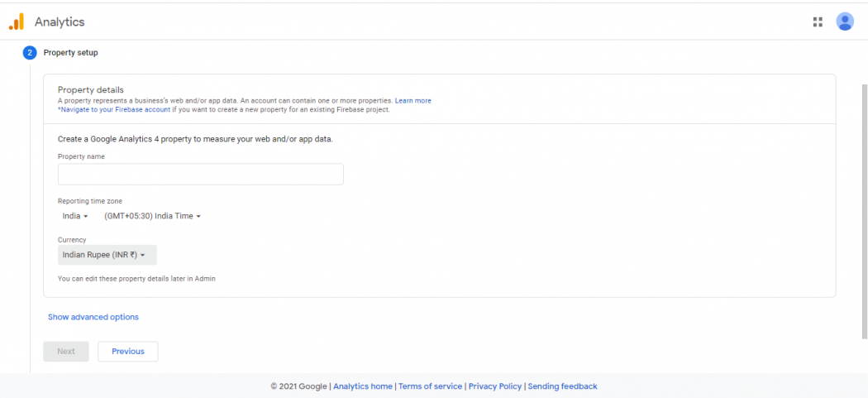
Task: Click the Reporting time zone label
Action: 90,201
